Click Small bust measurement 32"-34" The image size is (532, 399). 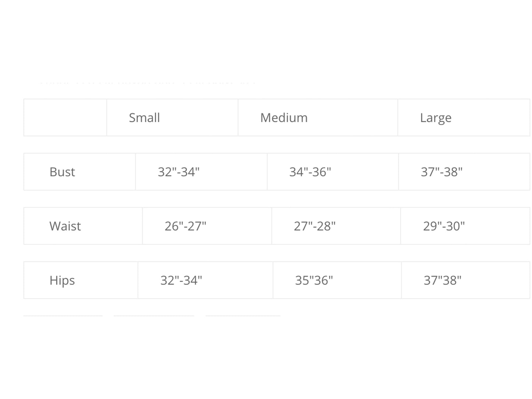click(x=179, y=172)
